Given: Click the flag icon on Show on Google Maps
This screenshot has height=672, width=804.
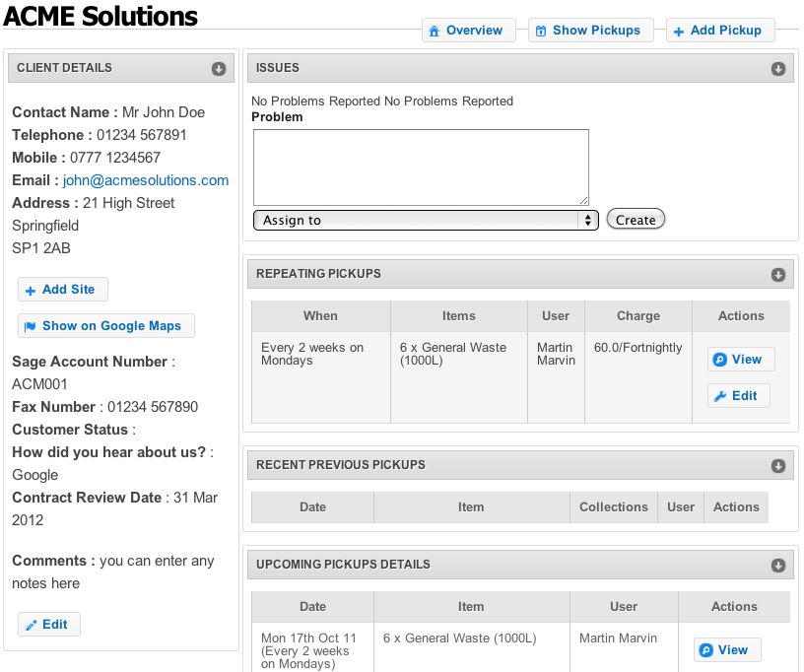Looking at the screenshot, I should click(29, 326).
